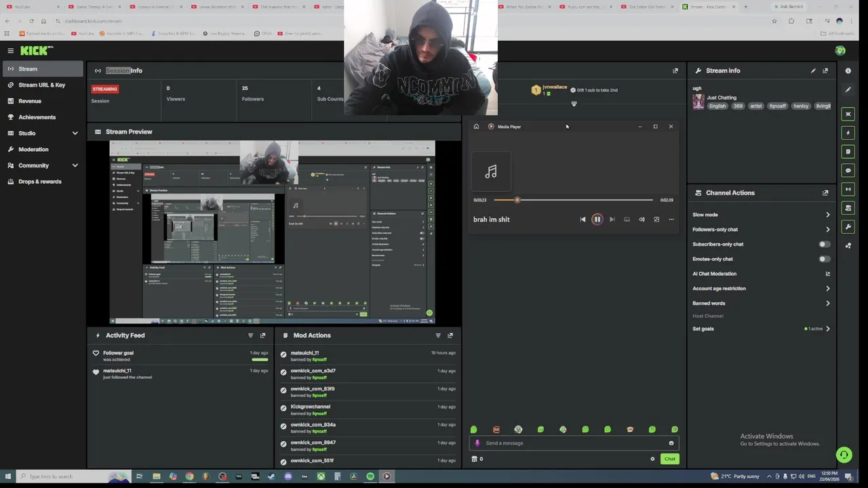Expand the leaderboard chevron below jvnwallace
Image resolution: width=868 pixels, height=488 pixels.
[x=574, y=104]
